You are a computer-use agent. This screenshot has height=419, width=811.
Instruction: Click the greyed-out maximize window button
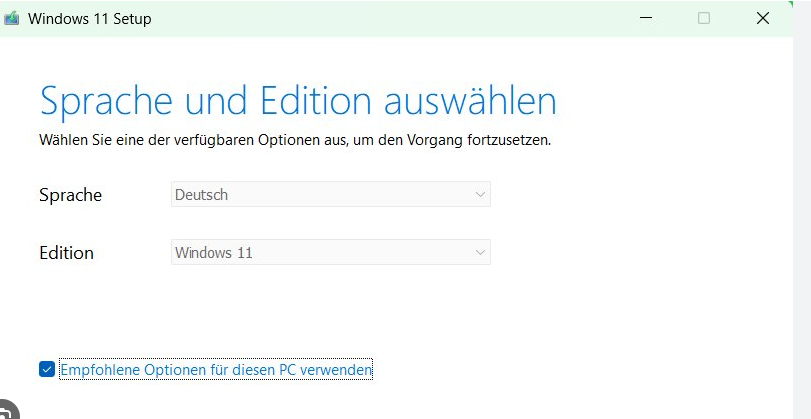click(703, 18)
